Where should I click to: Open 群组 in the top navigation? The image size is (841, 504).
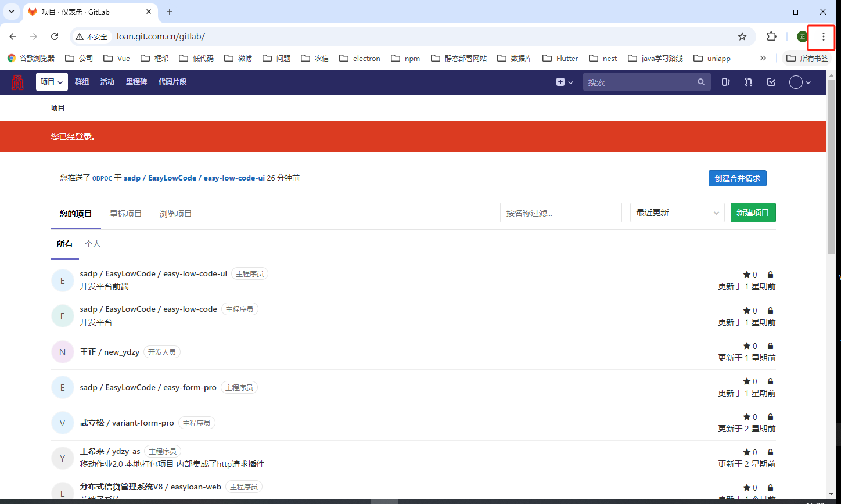tap(82, 82)
